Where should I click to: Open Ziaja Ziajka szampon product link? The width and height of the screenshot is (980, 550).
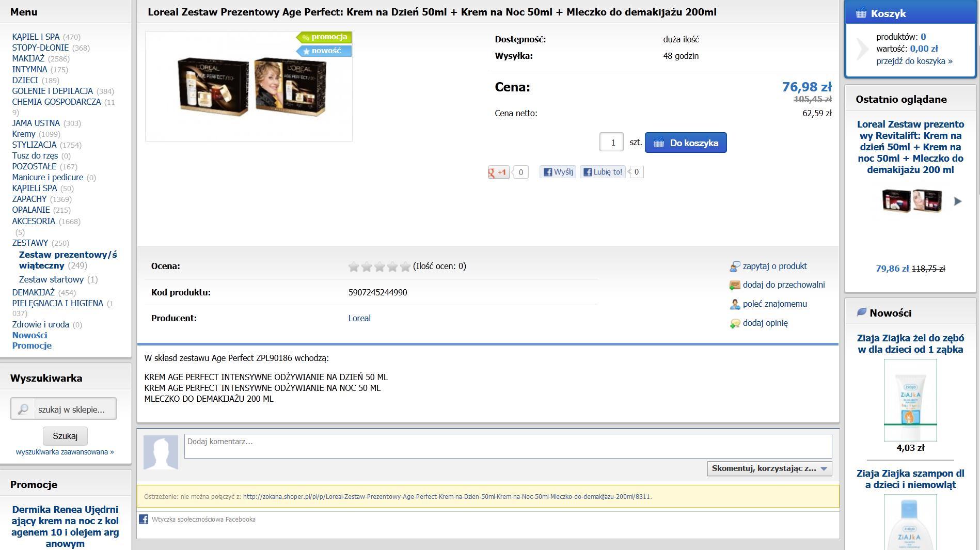pos(910,479)
